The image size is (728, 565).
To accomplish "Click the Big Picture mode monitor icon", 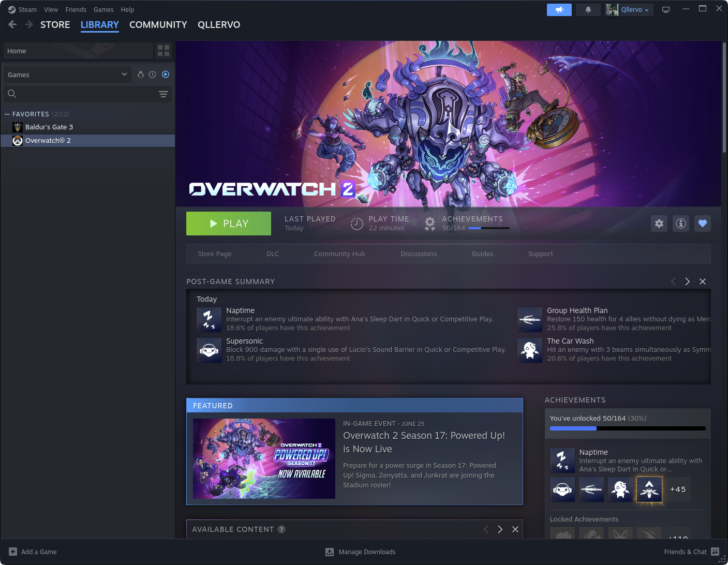I will pos(666,10).
